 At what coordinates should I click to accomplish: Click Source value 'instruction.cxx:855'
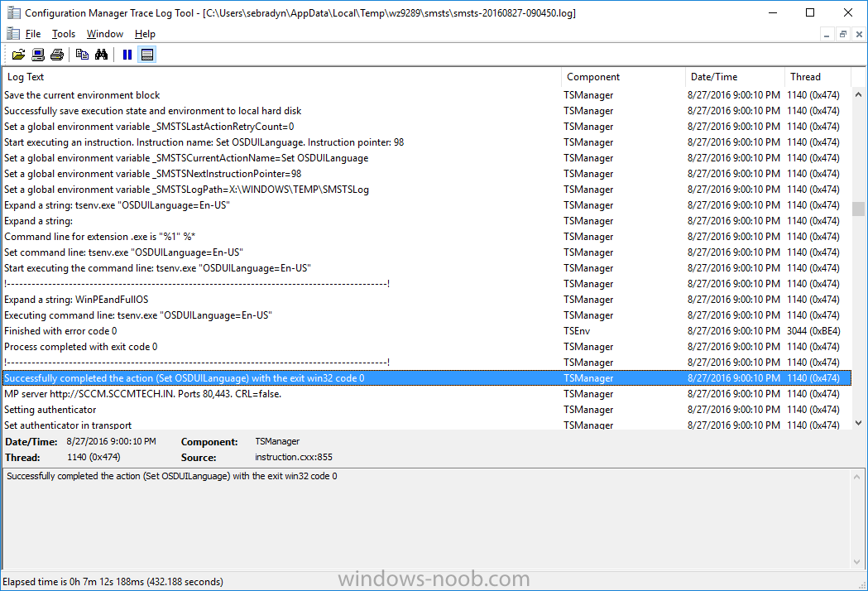pos(294,458)
